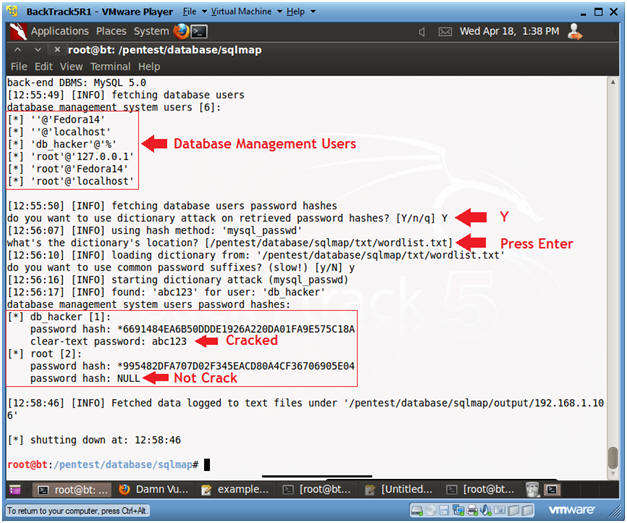The image size is (627, 523).
Task: Click 'fetching database users password hashes' line
Action: coord(172,206)
